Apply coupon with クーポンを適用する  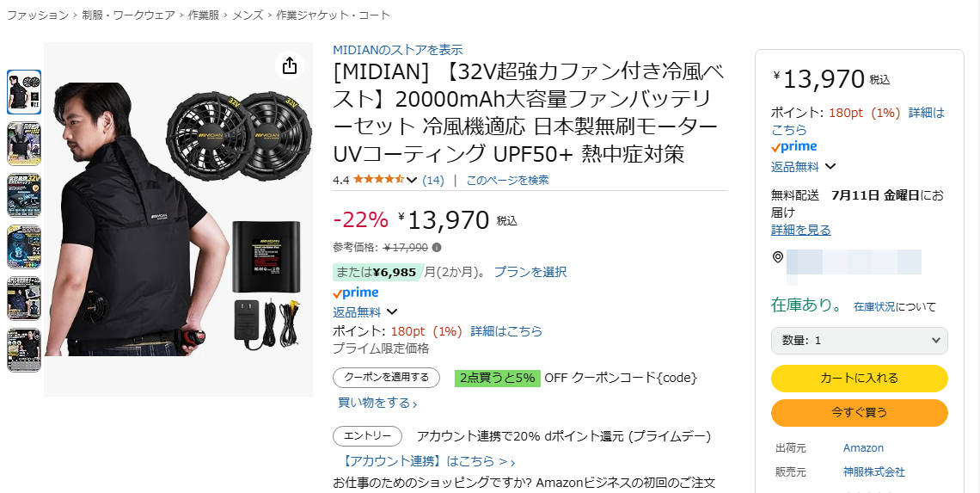pos(386,377)
